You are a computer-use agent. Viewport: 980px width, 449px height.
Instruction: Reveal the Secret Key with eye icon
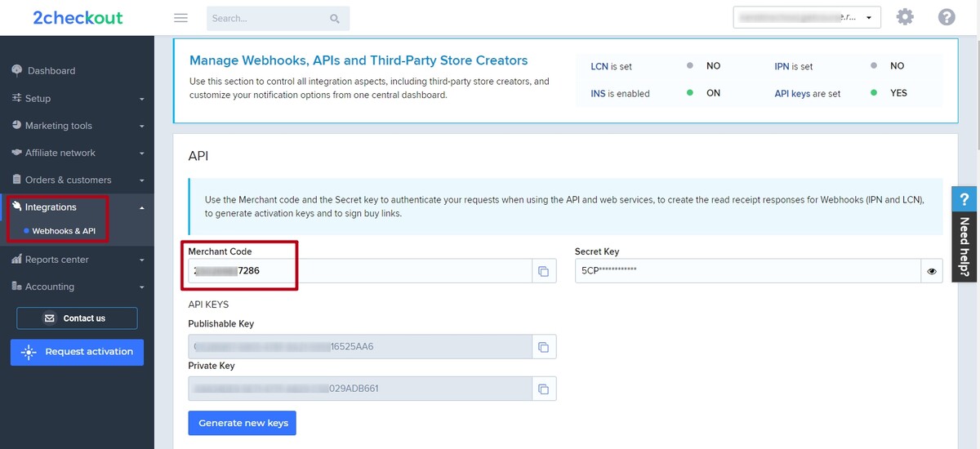click(x=932, y=271)
